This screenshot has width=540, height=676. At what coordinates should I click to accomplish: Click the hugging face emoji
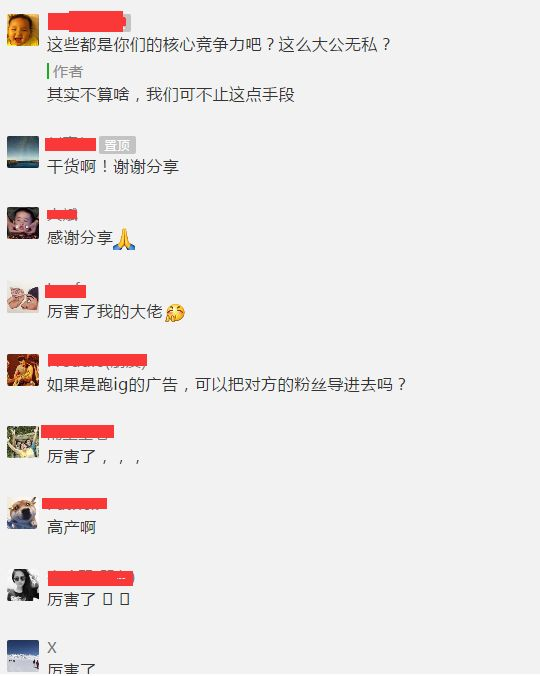coord(175,313)
